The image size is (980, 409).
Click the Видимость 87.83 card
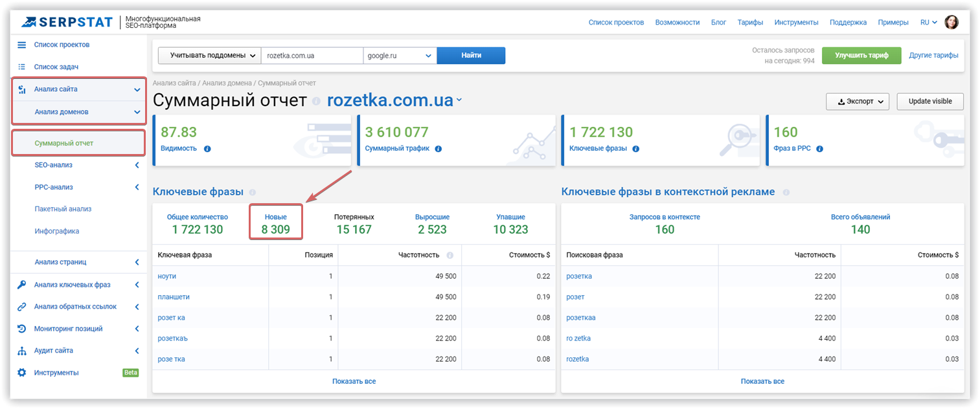[252, 140]
